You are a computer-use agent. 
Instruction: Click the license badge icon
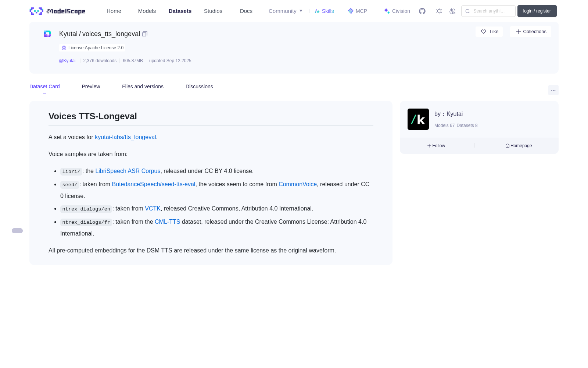pos(64,48)
